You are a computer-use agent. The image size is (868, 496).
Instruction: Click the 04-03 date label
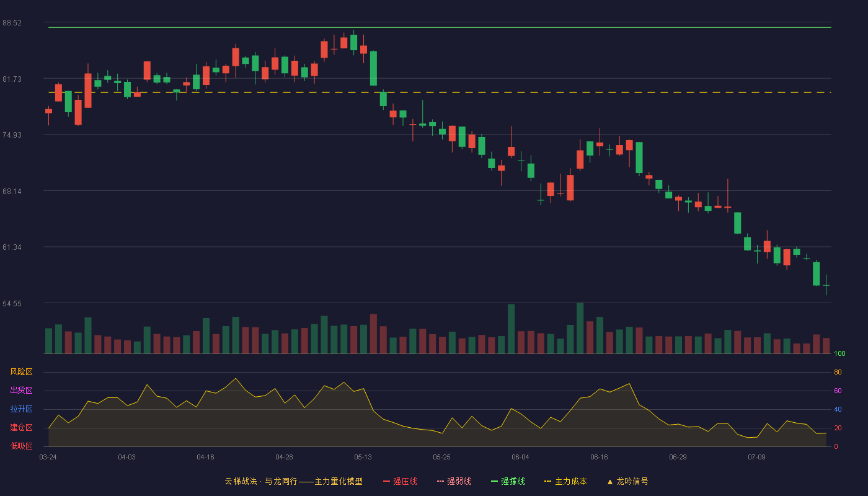(x=126, y=457)
